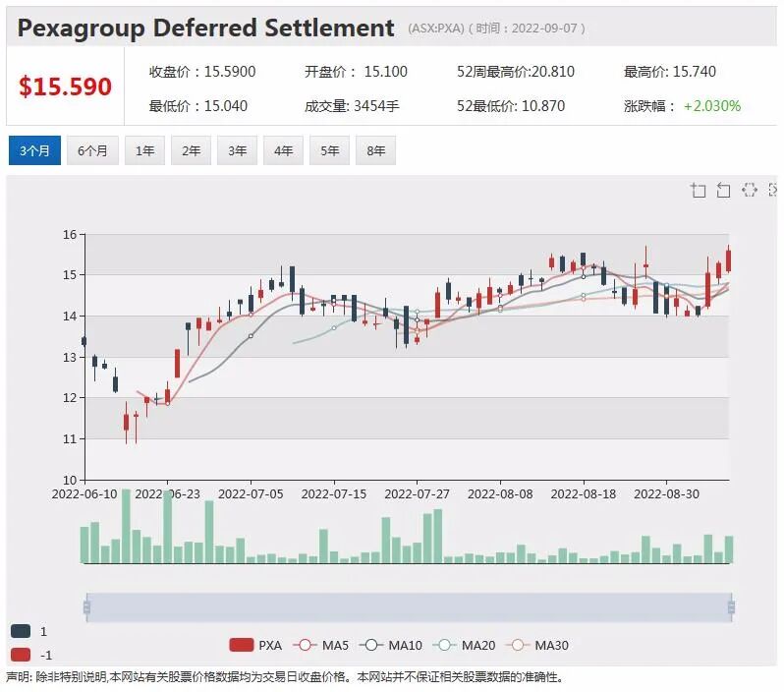
Task: Switch to the 2年 range tab
Action: pos(191,150)
